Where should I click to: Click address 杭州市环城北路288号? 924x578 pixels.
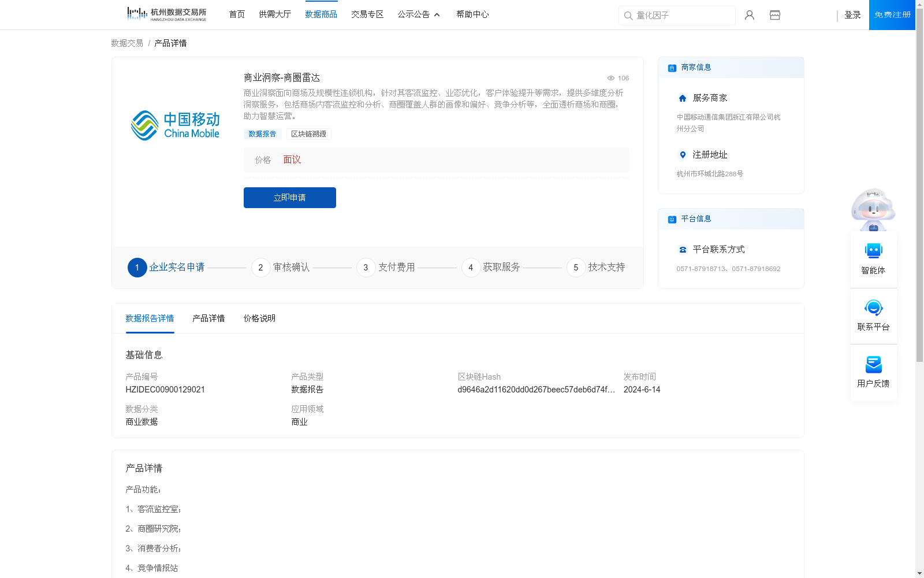pyautogui.click(x=710, y=174)
